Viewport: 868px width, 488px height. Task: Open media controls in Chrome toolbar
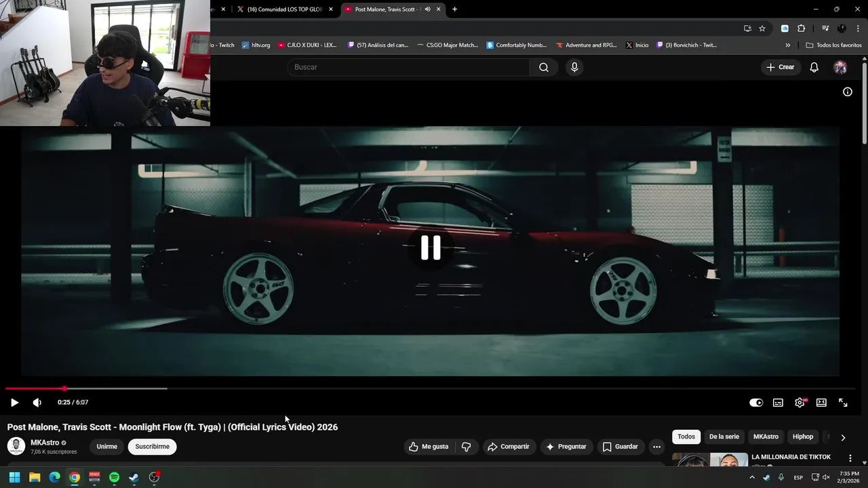[x=825, y=28]
